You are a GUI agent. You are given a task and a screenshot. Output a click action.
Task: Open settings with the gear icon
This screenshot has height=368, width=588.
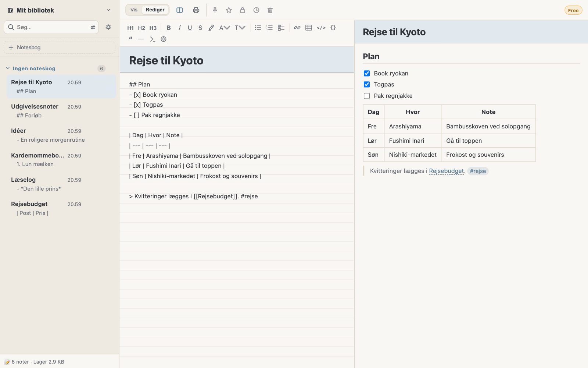(108, 27)
